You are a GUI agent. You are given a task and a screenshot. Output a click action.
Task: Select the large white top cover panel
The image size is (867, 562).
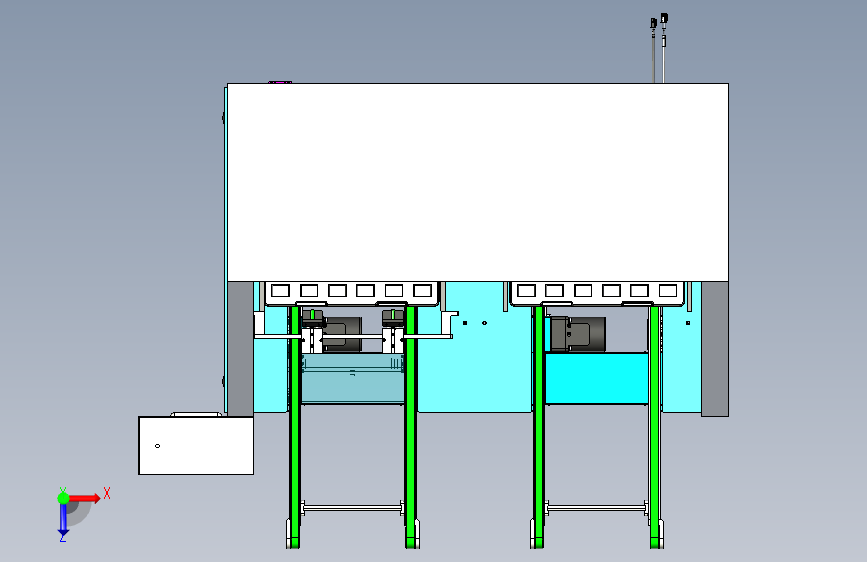pos(478,183)
